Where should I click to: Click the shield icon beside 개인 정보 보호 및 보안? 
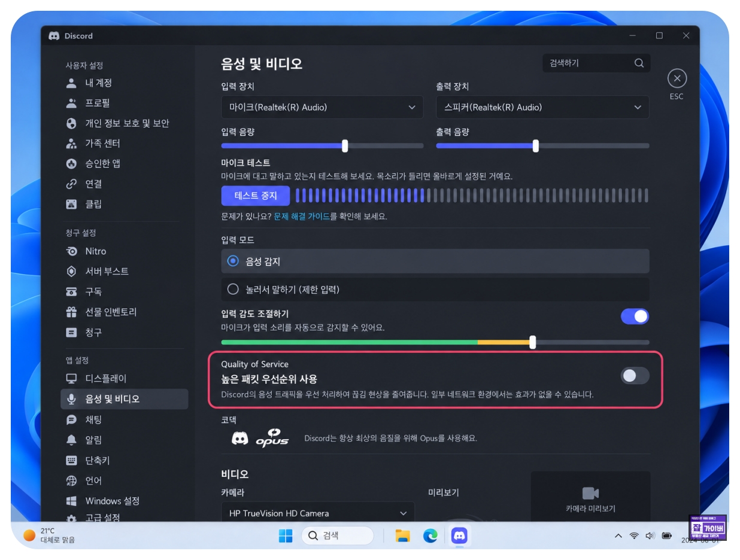tap(72, 123)
